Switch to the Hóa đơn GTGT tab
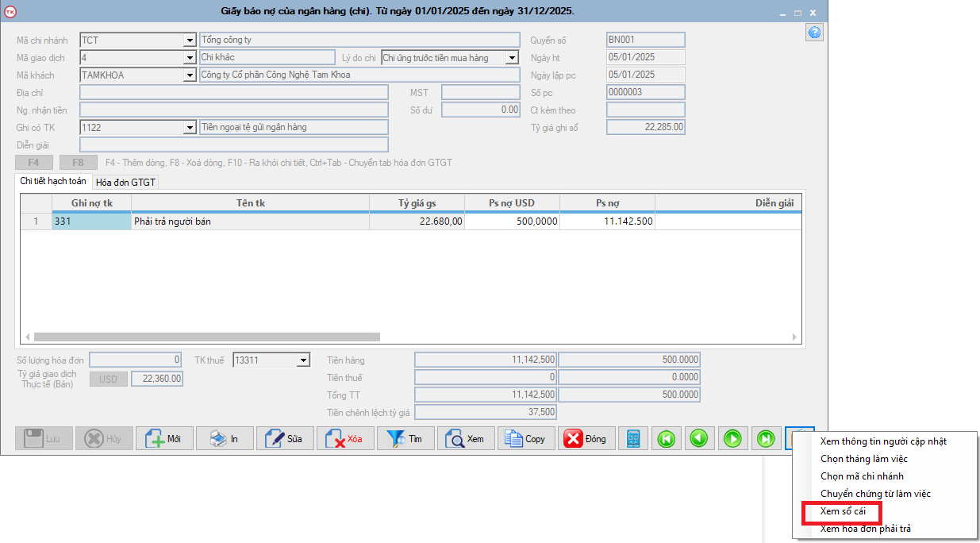The image size is (980, 543). pyautogui.click(x=125, y=182)
